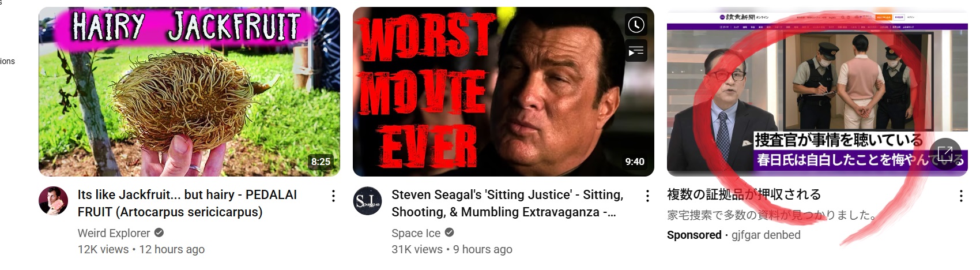Open the sponsored ad title 複数の証拠品が押収される
The width and height of the screenshot is (980, 270).
click(744, 194)
